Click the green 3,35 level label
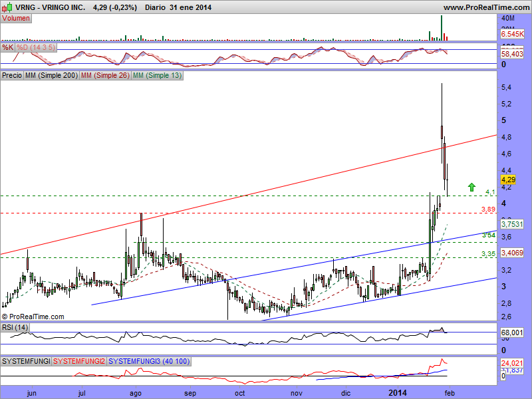Image resolution: width=532 pixels, height=399 pixels. coord(489,253)
